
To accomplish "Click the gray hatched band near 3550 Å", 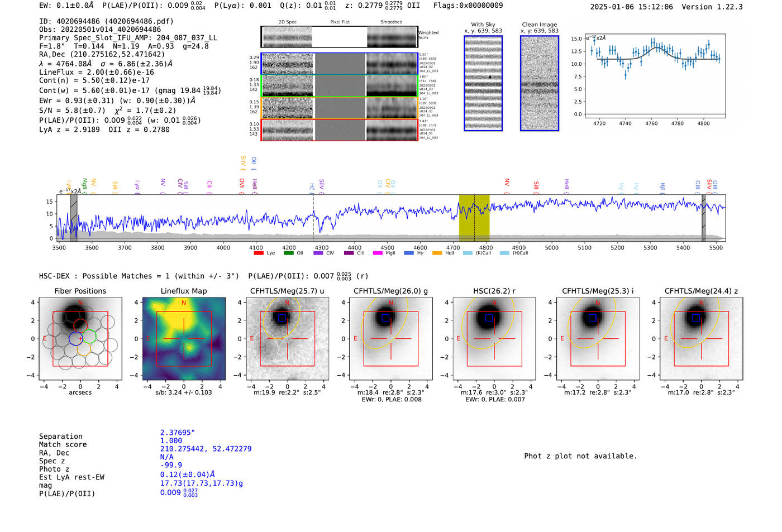I will (x=74, y=218).
